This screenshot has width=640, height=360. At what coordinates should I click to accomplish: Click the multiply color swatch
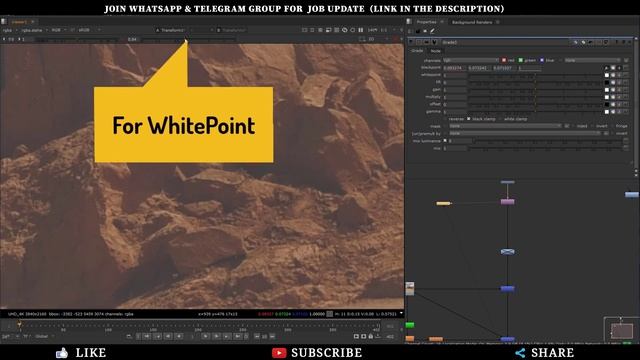(607, 97)
